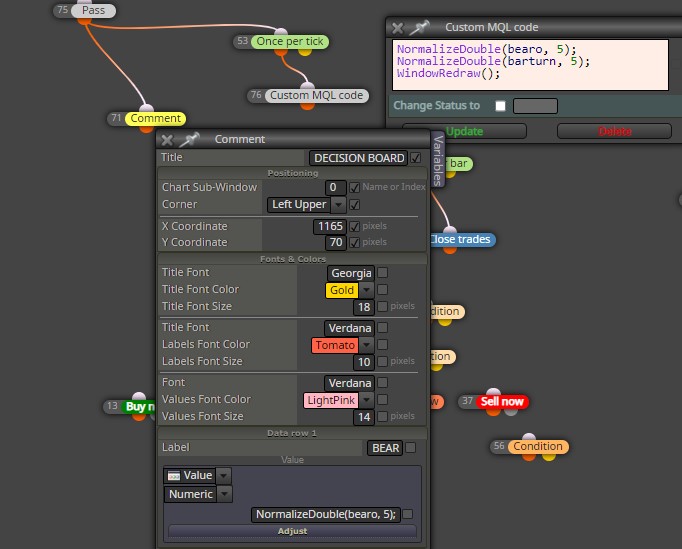Pin the Custom MQL code panel
Image resolution: width=682 pixels, height=549 pixels.
(420, 27)
